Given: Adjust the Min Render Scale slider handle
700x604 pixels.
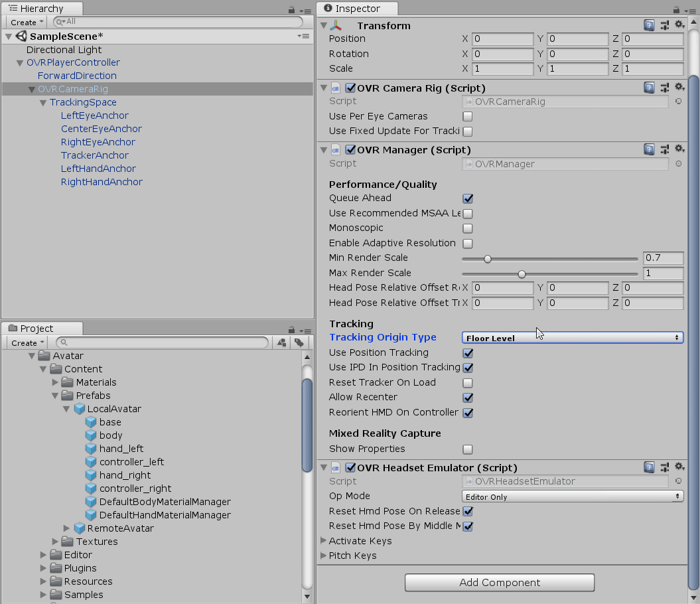Looking at the screenshot, I should pos(488,259).
